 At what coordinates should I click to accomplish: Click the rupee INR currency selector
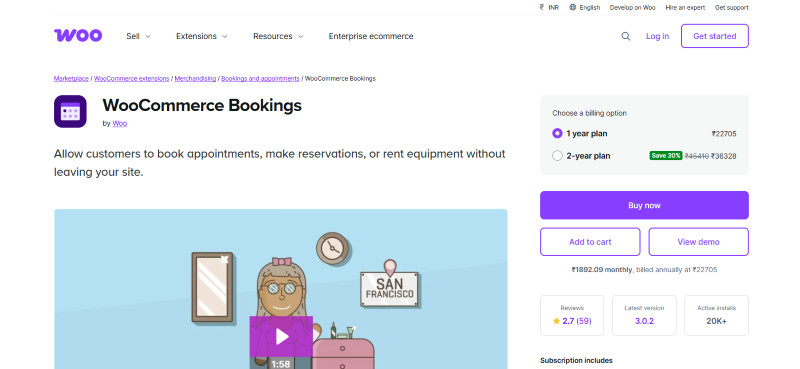click(x=549, y=8)
